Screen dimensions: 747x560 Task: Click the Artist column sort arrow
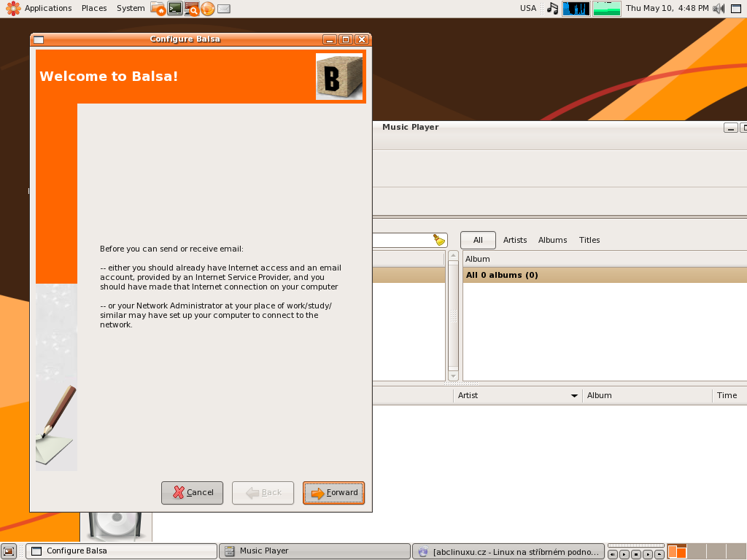click(x=574, y=396)
